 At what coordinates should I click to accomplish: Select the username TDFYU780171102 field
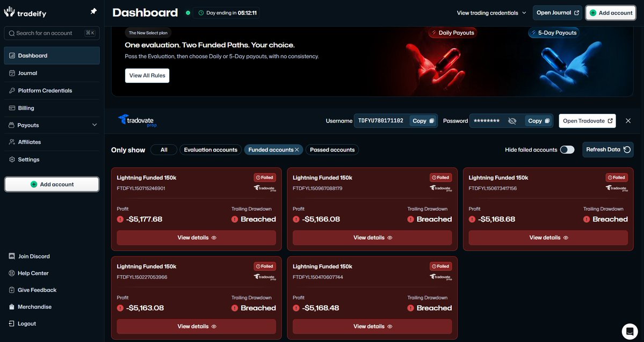pos(381,121)
